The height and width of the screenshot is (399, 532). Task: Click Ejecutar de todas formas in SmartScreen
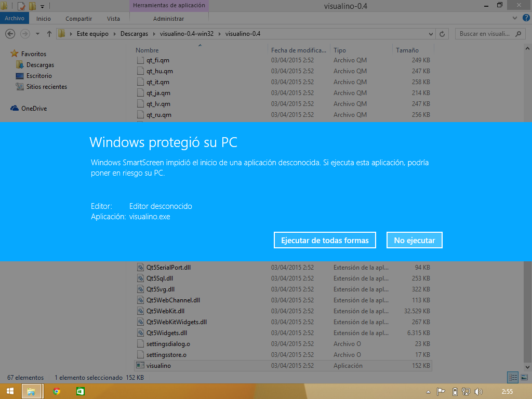[x=325, y=240]
